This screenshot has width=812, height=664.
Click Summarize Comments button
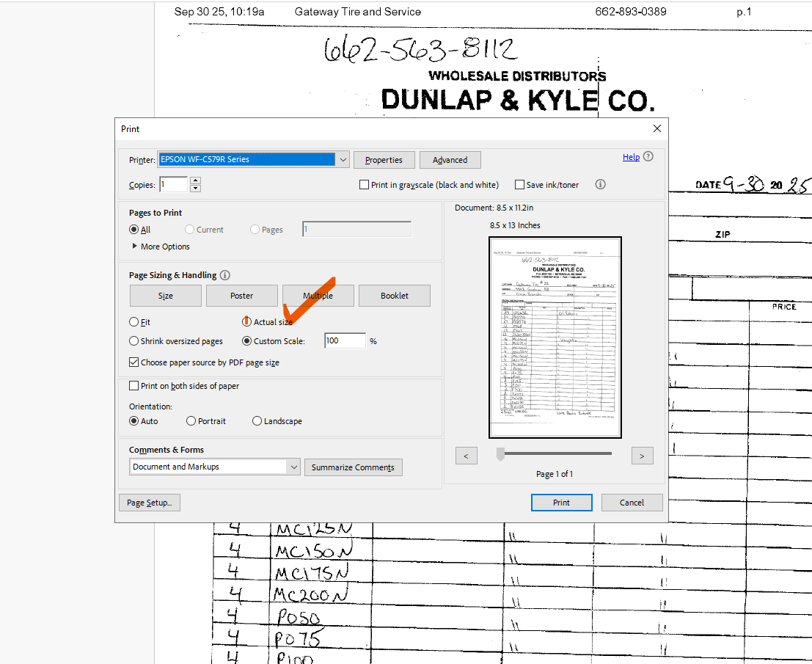tap(353, 467)
